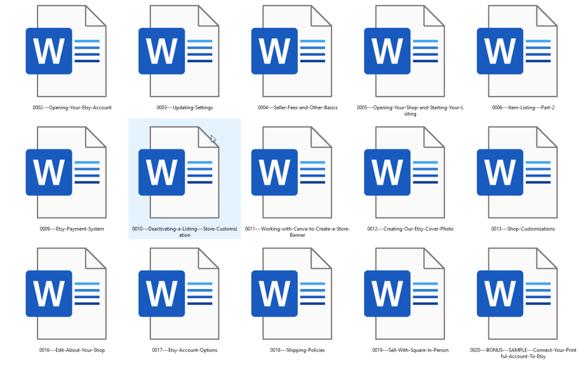The height and width of the screenshot is (368, 588).
Task: Click the 0020 BONUS SAMPLE Printful document icon
Action: pyautogui.click(x=518, y=294)
